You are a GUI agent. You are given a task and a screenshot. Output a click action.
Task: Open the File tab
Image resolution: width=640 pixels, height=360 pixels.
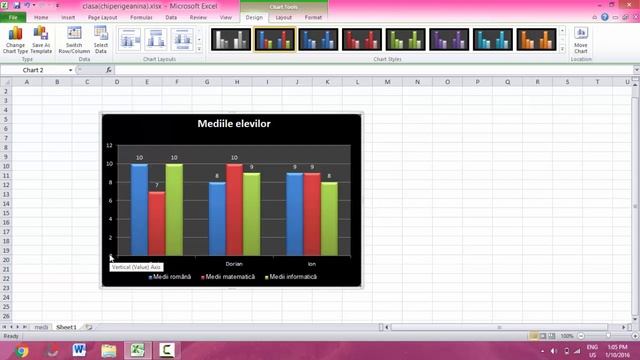pyautogui.click(x=13, y=18)
